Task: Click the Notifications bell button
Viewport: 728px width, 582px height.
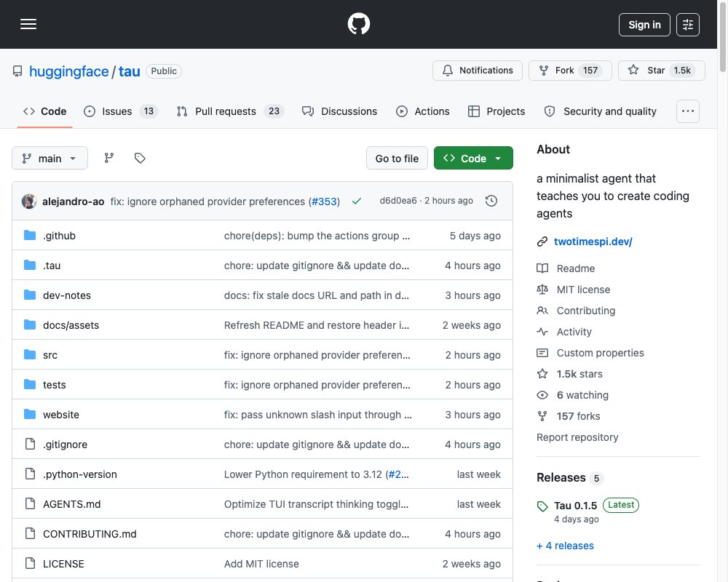Action: pos(478,71)
